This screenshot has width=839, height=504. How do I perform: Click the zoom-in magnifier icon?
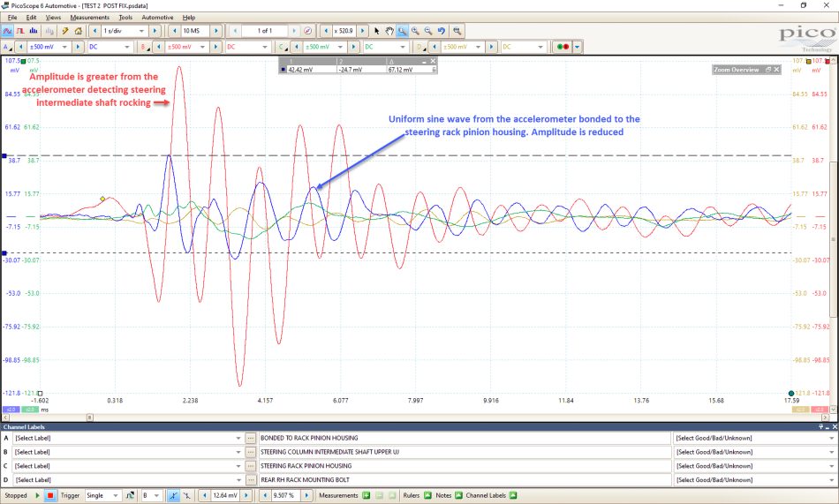[415, 31]
